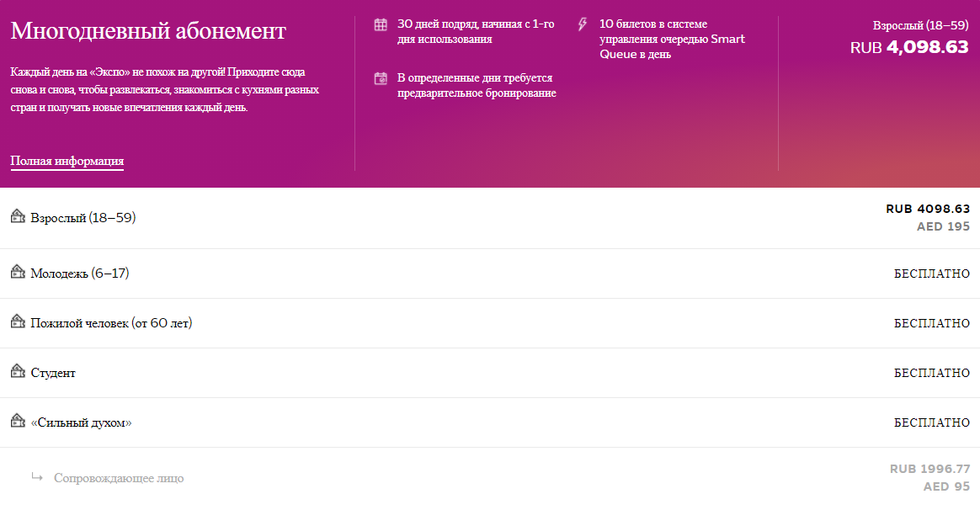Select the «Сильный духом» ticket row label
Image resolution: width=980 pixels, height=510 pixels.
[x=82, y=422]
